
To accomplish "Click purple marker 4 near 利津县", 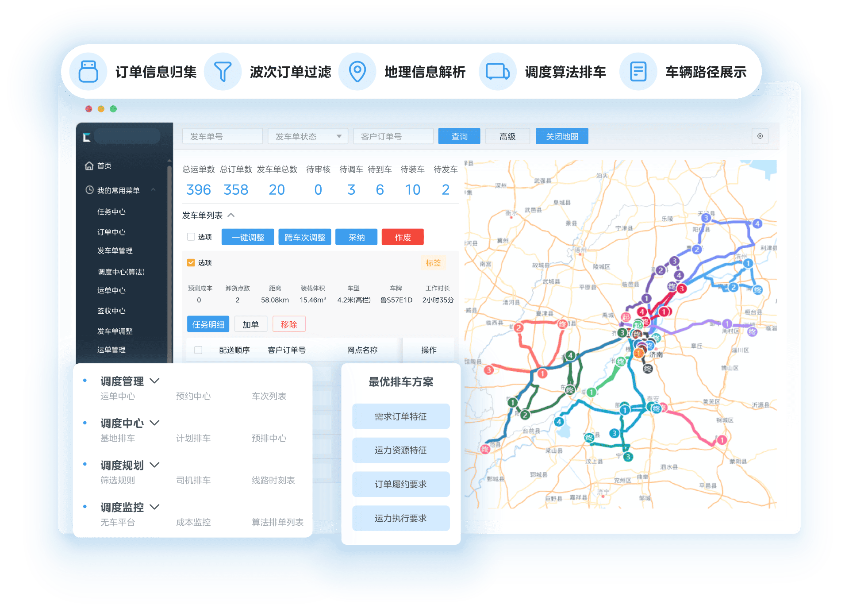I will 757,224.
